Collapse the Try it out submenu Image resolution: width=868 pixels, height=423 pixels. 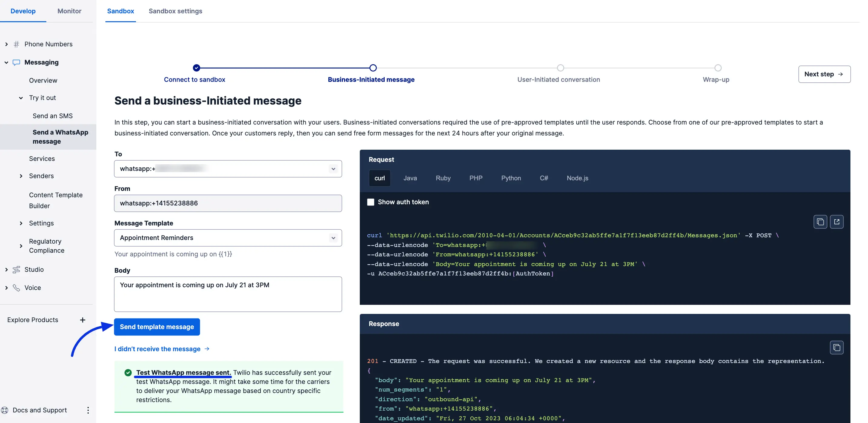coord(21,98)
